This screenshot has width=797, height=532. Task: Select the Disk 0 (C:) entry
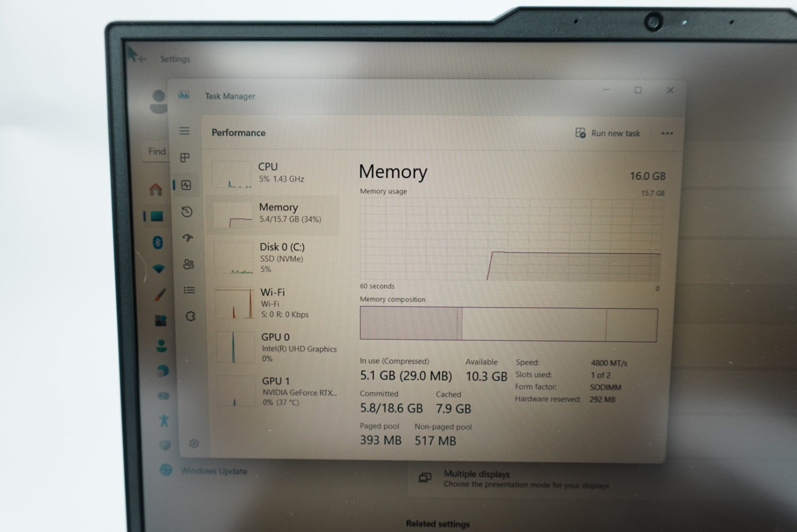coord(275,258)
